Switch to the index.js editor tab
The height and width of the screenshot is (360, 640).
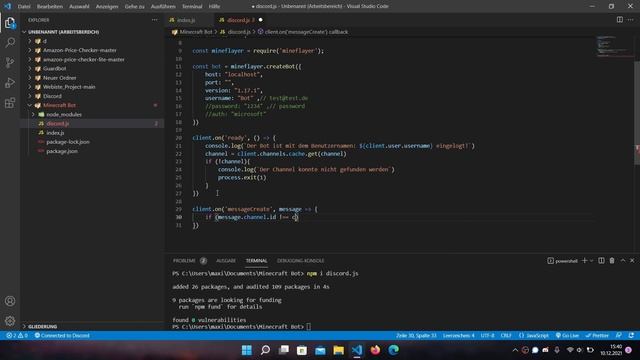(x=187, y=20)
